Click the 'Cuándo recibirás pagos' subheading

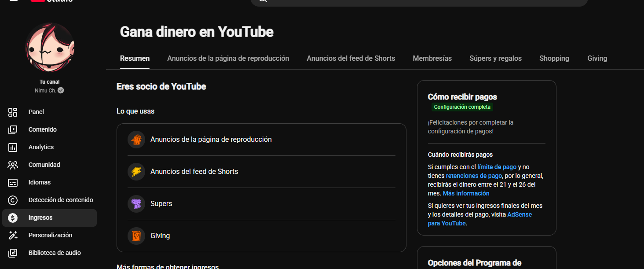pos(460,155)
